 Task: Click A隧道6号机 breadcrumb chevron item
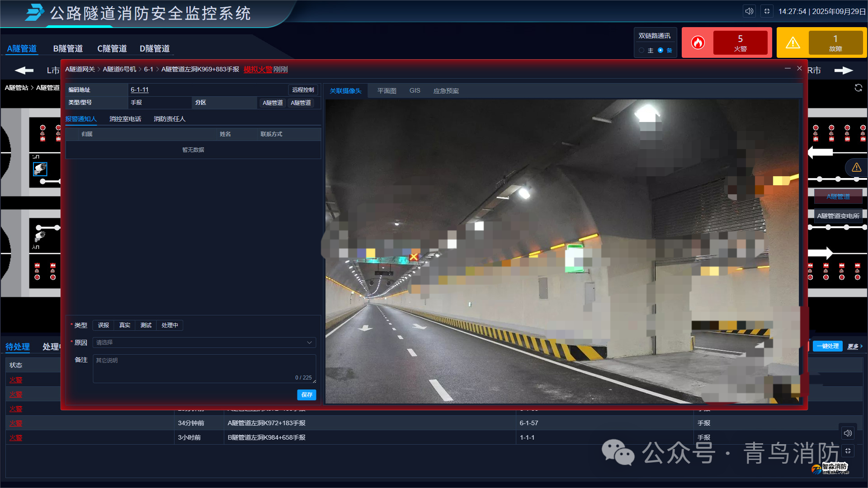[119, 69]
